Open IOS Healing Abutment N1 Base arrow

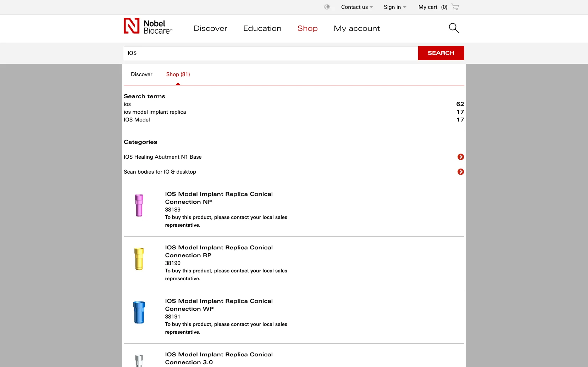(x=461, y=157)
